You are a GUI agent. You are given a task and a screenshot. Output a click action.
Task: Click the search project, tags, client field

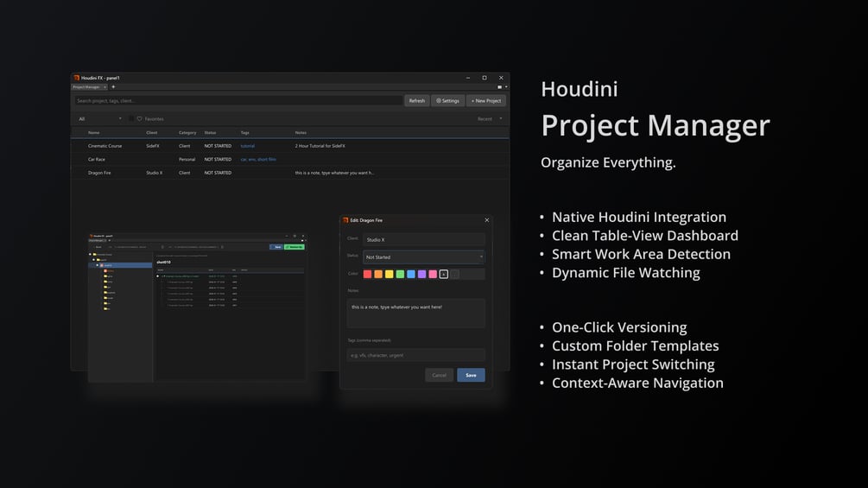click(x=238, y=101)
